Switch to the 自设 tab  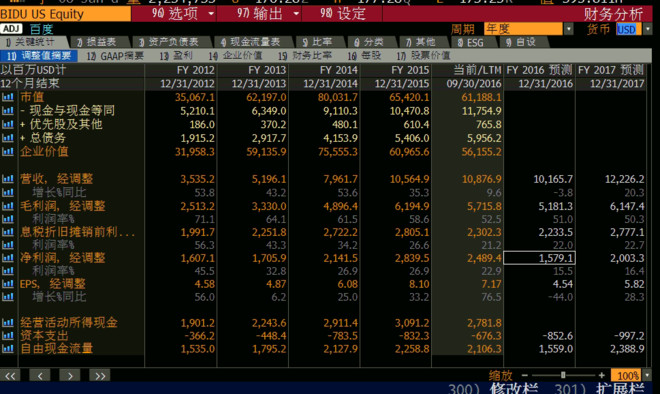point(524,42)
